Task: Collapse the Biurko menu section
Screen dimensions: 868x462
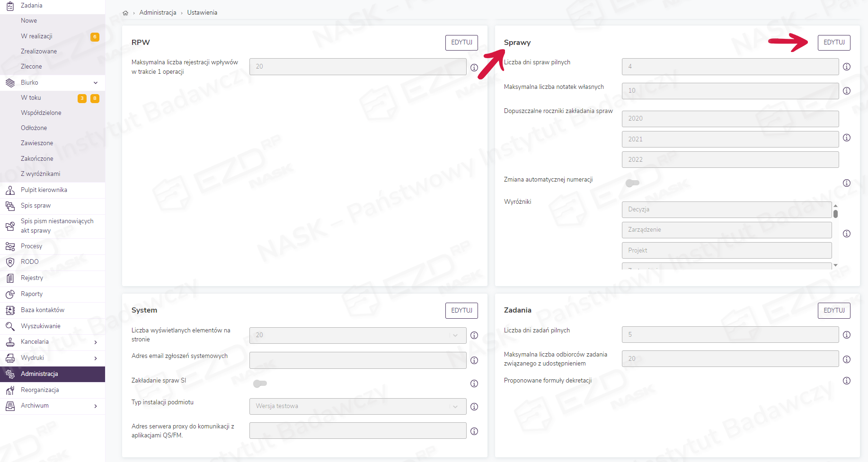Action: [x=96, y=83]
